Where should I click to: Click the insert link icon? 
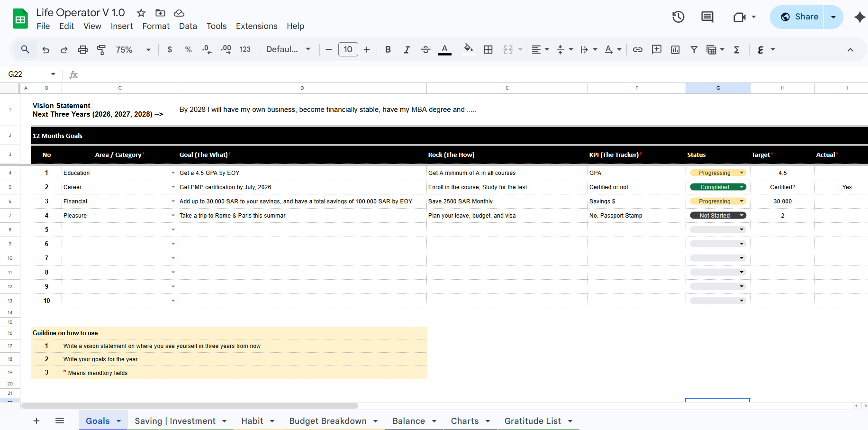click(x=638, y=50)
